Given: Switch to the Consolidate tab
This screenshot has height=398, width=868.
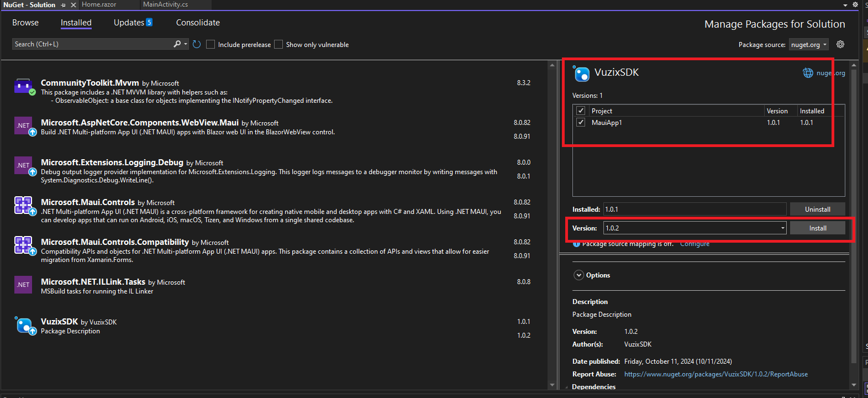Looking at the screenshot, I should click(198, 23).
